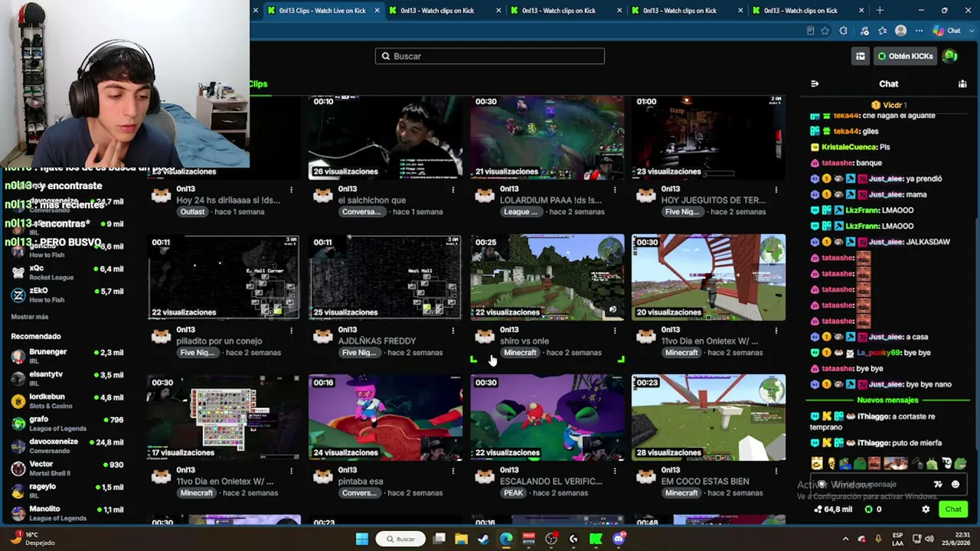Open the Minecraft tag under 'shiro vs onle'
The width and height of the screenshot is (980, 551).
pyautogui.click(x=520, y=353)
